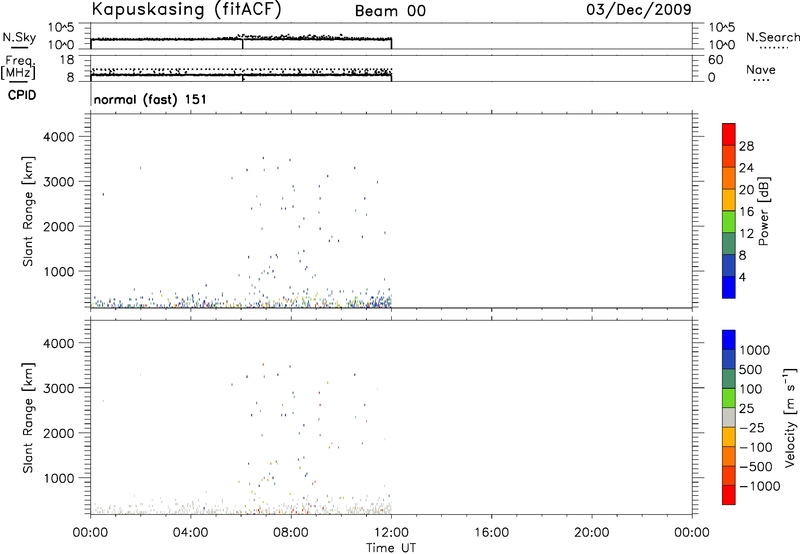
Task: Click the left 10^5 noise axis label
Action: tap(61, 28)
